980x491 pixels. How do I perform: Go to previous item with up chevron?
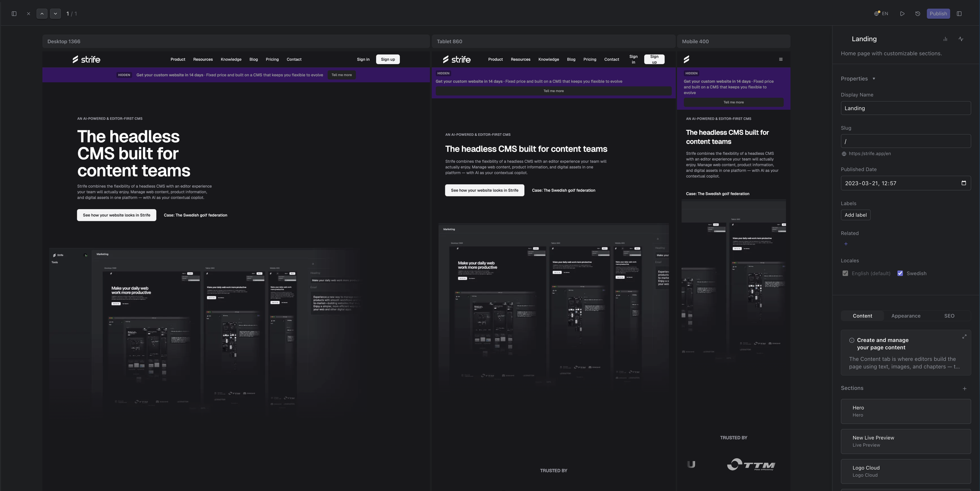(x=42, y=14)
